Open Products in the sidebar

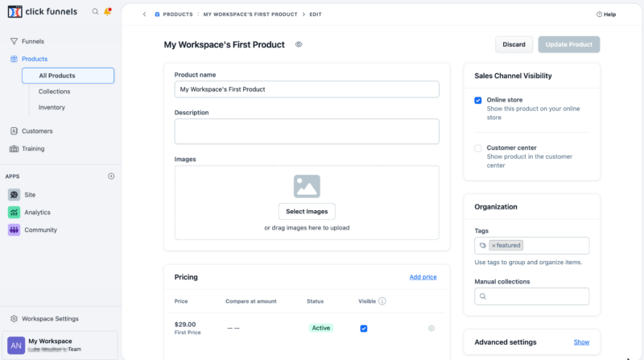(x=35, y=59)
